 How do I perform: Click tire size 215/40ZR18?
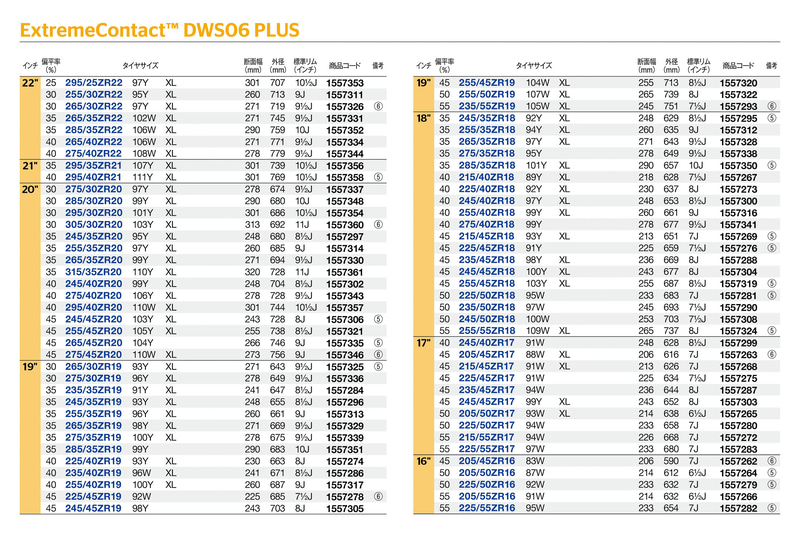pyautogui.click(x=487, y=177)
